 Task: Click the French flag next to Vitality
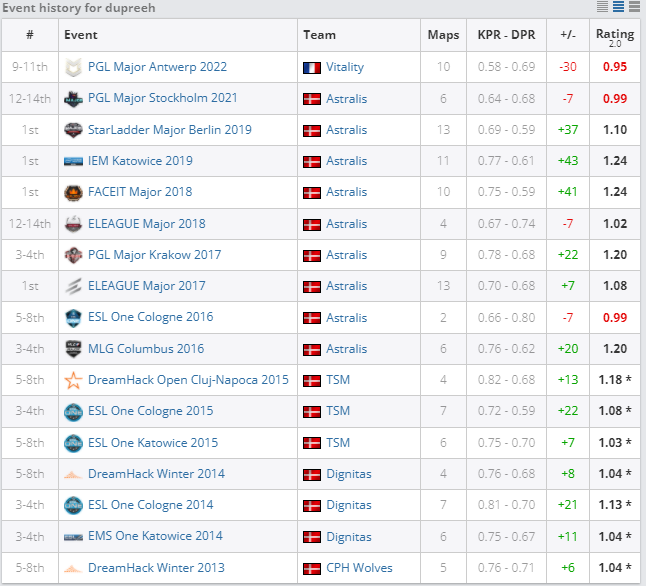312,68
